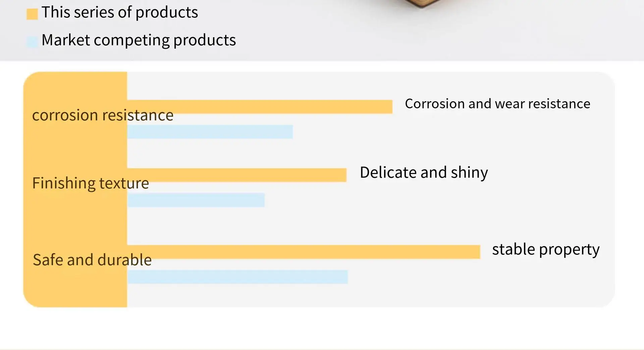
Task: Select the 'This series of products' legend text
Action: [x=120, y=13]
